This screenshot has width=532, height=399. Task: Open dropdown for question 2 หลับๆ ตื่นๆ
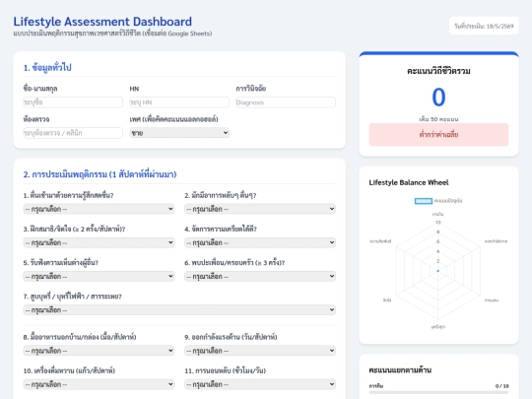tap(260, 209)
